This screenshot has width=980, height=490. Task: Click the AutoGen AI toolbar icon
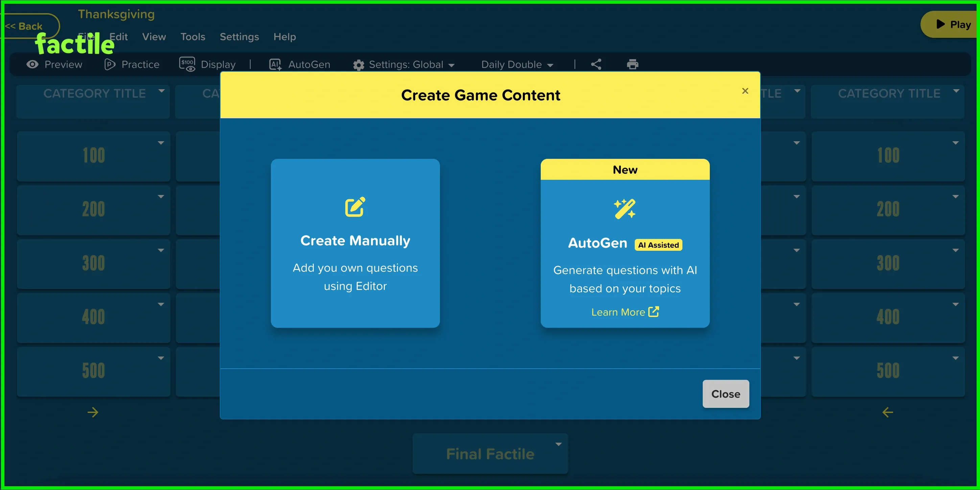click(275, 65)
